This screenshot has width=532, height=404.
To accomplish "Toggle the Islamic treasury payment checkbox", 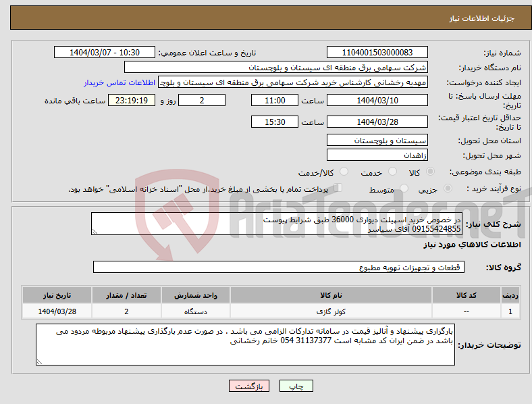I will (x=338, y=187).
